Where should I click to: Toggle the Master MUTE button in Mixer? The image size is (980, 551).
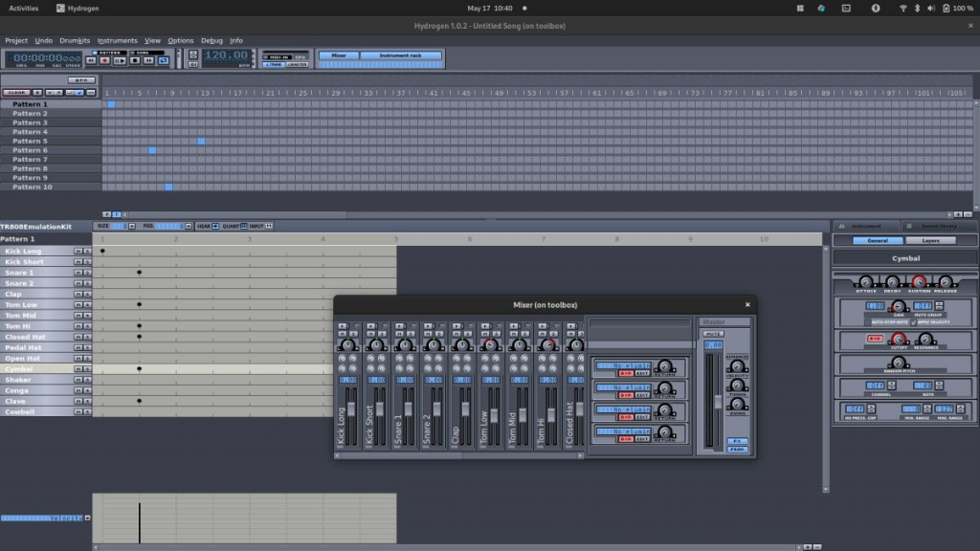point(713,334)
